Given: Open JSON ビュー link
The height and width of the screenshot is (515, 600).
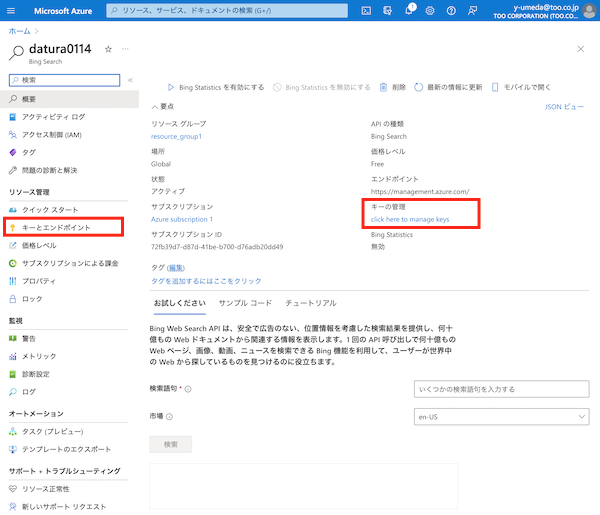Looking at the screenshot, I should pos(564,107).
